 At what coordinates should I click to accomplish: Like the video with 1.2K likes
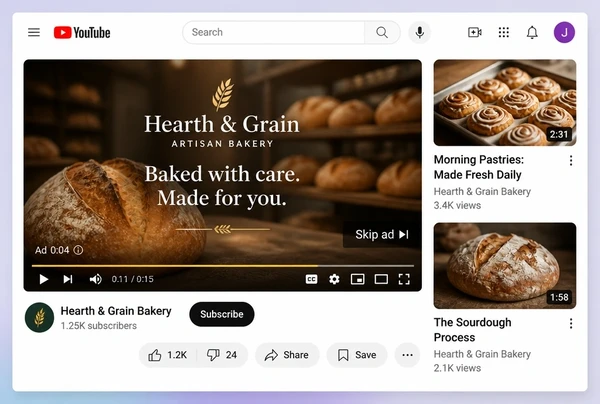[168, 355]
